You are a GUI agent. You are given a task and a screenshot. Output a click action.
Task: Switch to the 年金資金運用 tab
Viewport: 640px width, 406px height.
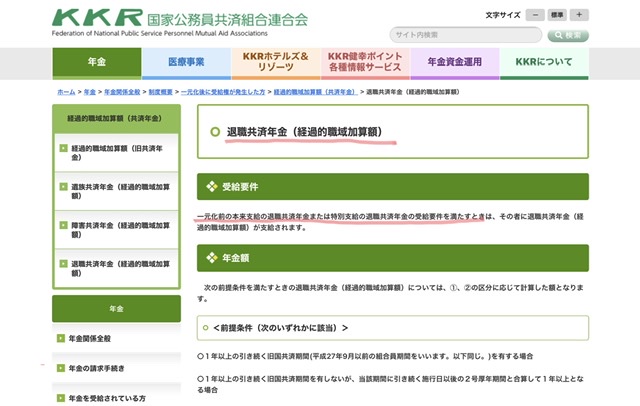455,62
